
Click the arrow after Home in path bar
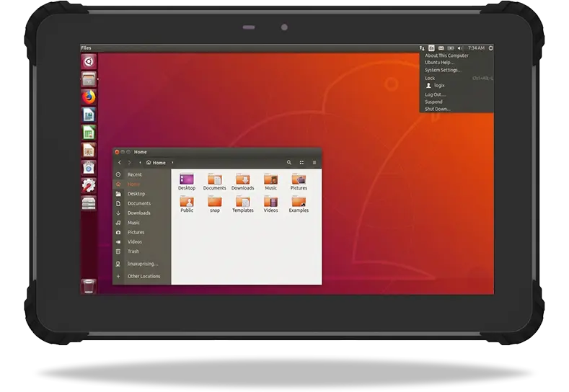pos(172,163)
